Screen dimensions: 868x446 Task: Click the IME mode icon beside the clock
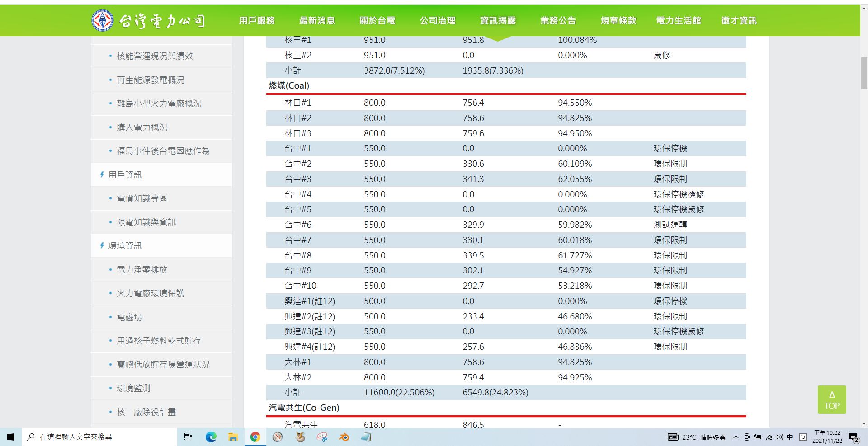(x=803, y=437)
